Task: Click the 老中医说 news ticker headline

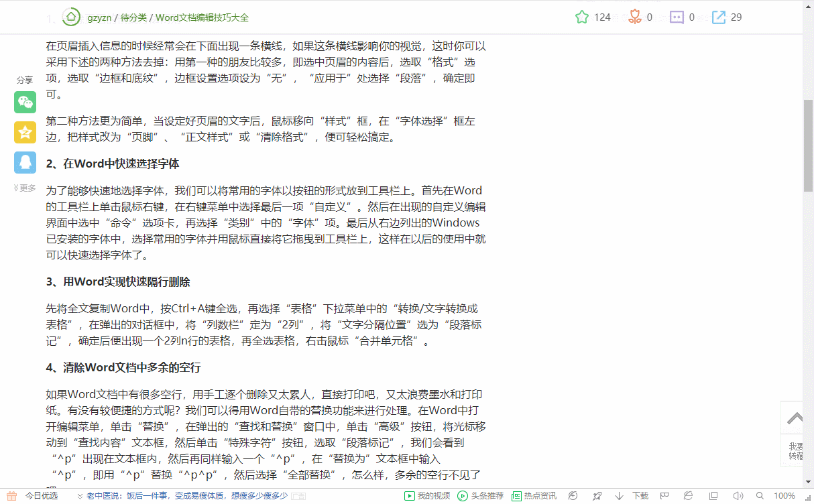Action: click(x=187, y=496)
